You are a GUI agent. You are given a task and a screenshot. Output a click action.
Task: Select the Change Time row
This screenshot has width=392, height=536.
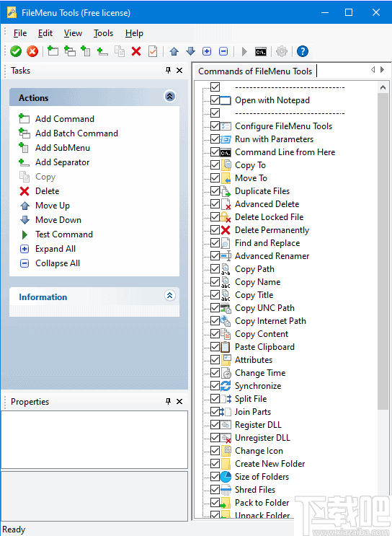pos(260,373)
